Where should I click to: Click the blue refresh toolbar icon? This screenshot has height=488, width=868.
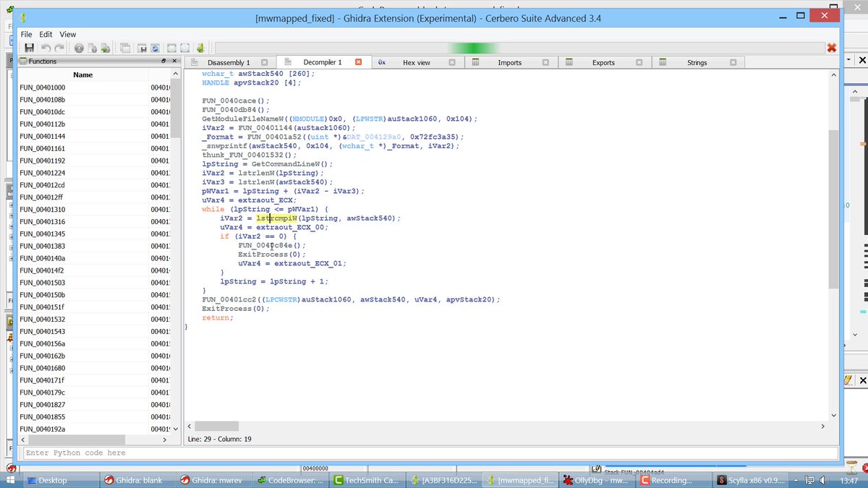click(155, 48)
